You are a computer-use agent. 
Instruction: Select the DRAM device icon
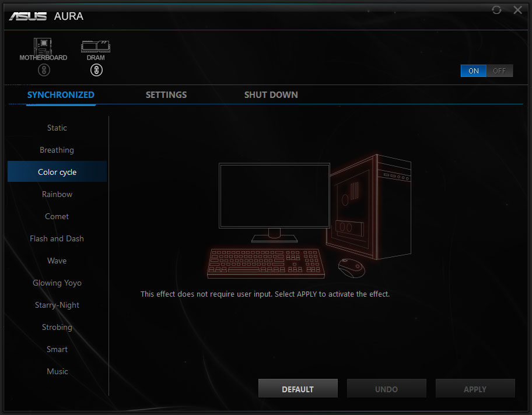[x=96, y=47]
